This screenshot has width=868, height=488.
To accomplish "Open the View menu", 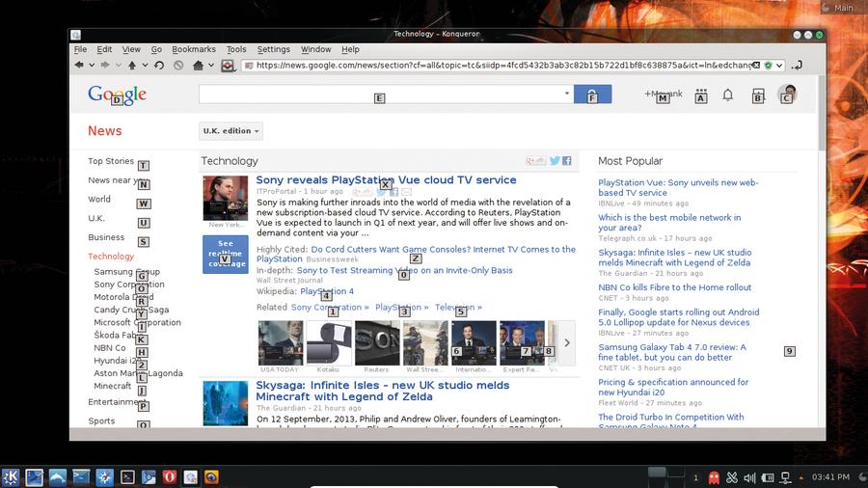I will 131,49.
